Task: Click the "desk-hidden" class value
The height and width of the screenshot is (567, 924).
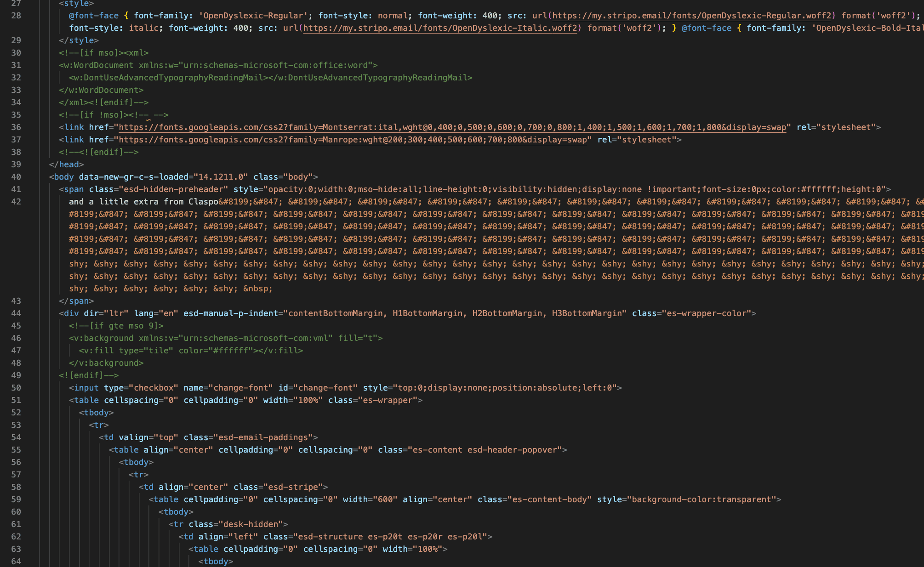Action: [x=251, y=524]
